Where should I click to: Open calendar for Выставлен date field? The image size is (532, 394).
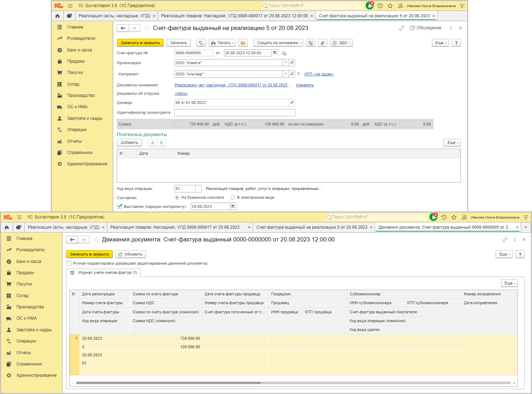point(233,207)
